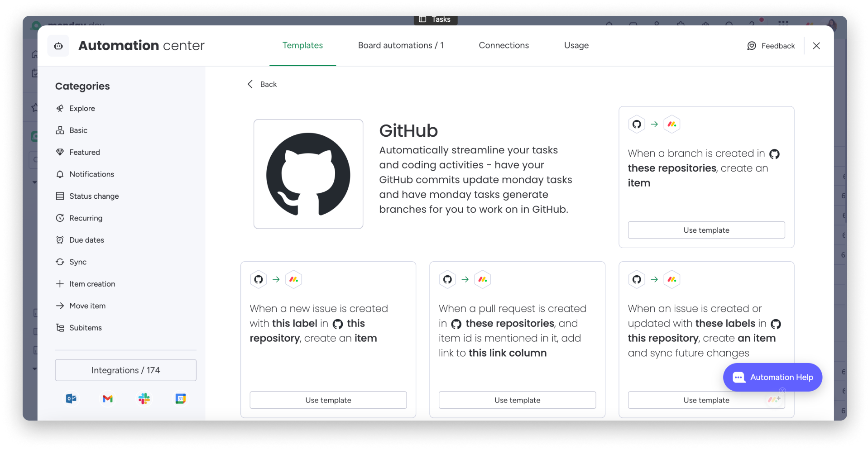Select the Status change category
Screen dimensions: 868x450
[x=87, y=196]
